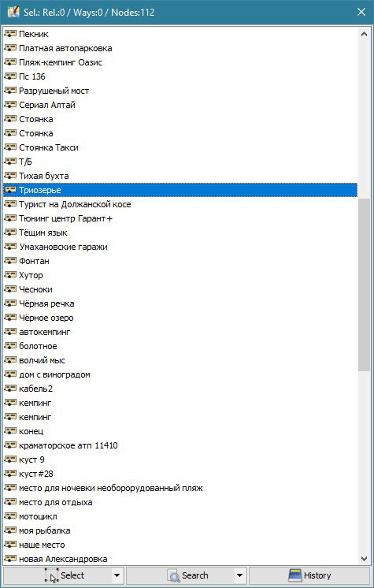Viewport: 374px width, 588px height.
Task: Click the node icon beside Пекник
Action: 10,34
